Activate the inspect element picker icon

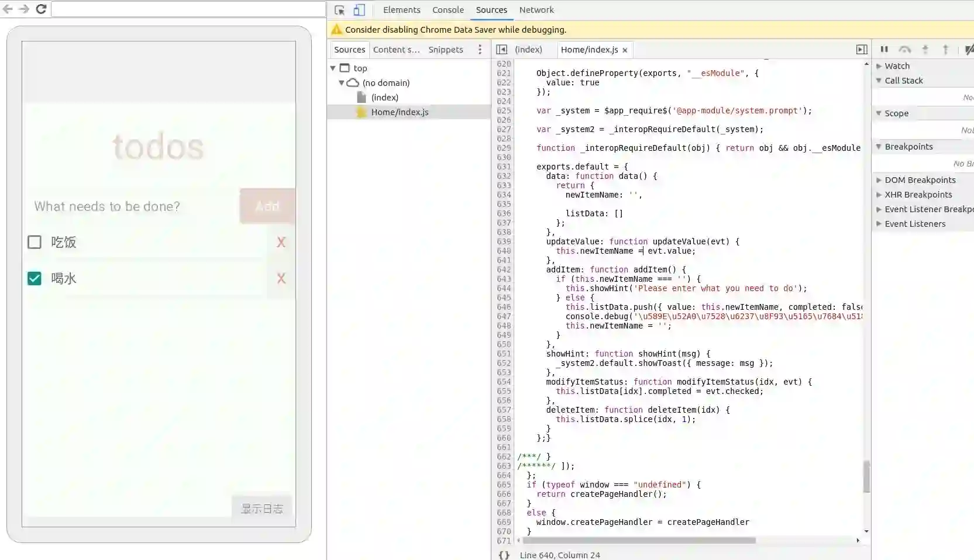339,10
